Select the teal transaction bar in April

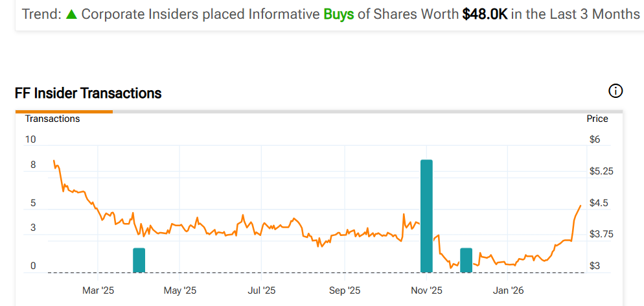[x=139, y=260]
